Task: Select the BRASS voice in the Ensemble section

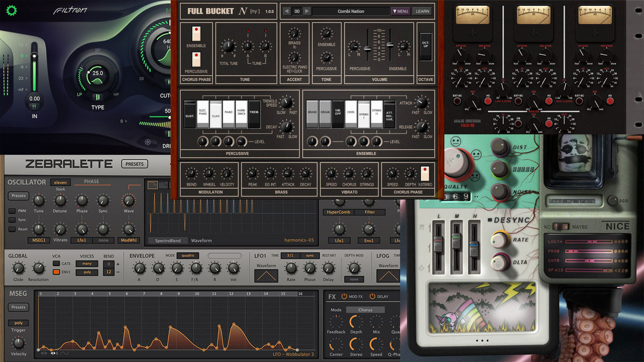Action: coord(312,112)
